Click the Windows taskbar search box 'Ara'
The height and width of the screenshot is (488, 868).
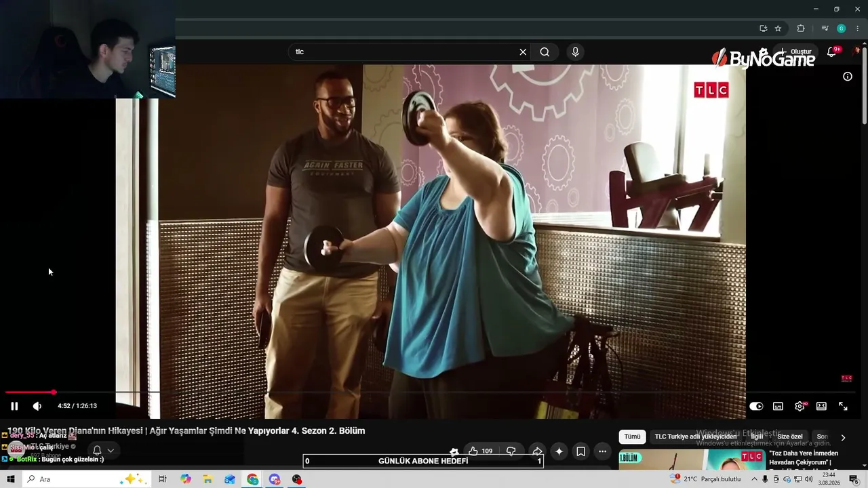click(86, 479)
